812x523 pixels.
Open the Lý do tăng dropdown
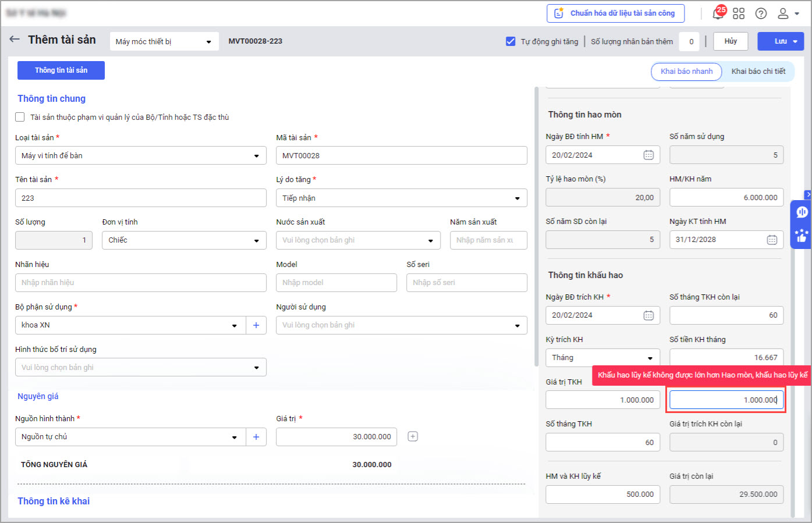517,198
